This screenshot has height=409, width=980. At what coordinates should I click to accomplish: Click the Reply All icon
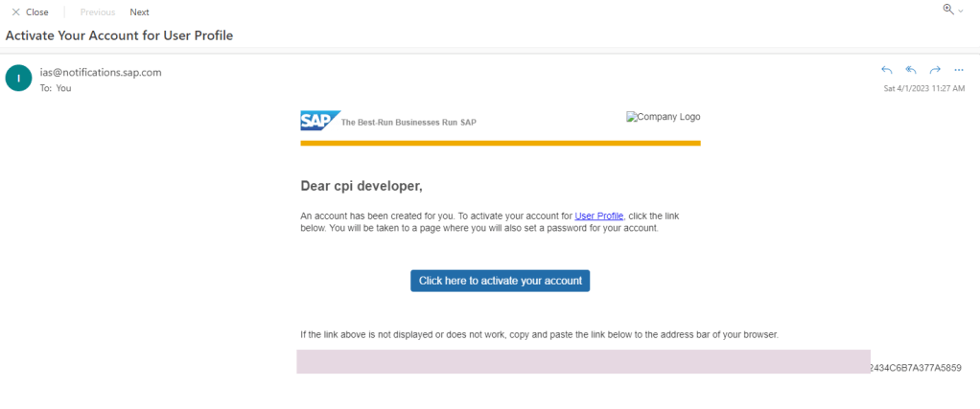click(x=910, y=70)
